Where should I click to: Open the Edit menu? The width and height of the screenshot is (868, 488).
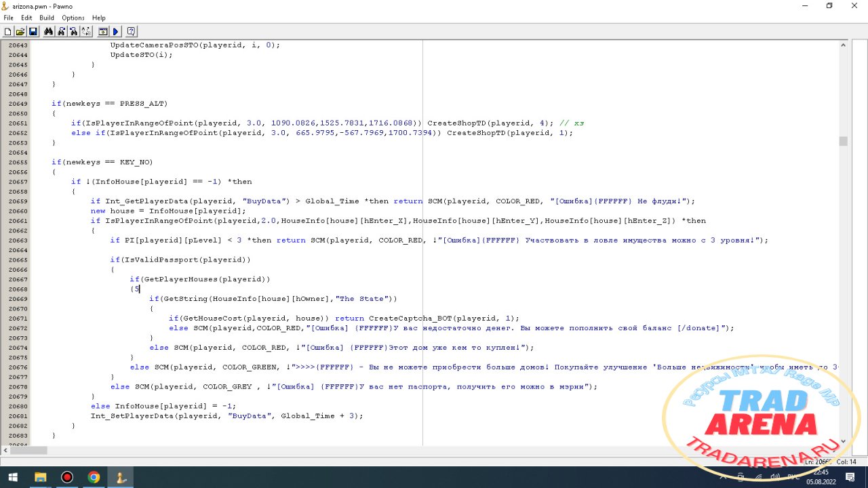tap(26, 18)
